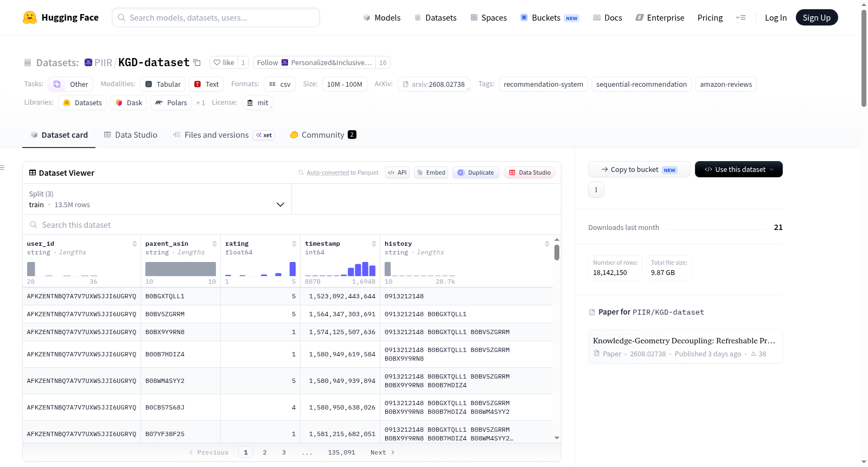Open the Use this dataset dropdown
868x467 pixels.
click(739, 169)
